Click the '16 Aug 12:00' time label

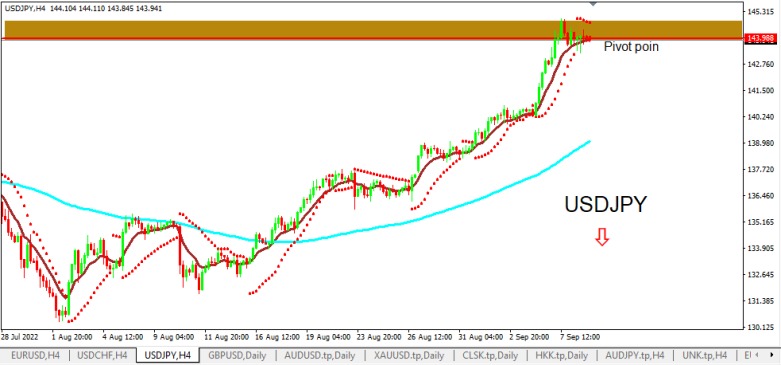278,337
